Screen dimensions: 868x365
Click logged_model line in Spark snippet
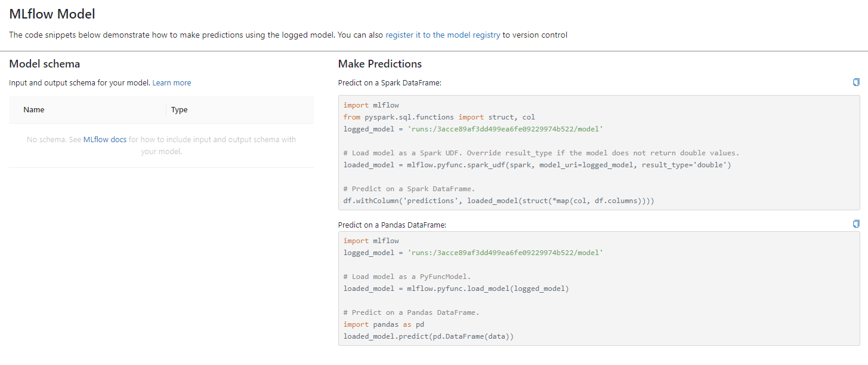click(473, 129)
